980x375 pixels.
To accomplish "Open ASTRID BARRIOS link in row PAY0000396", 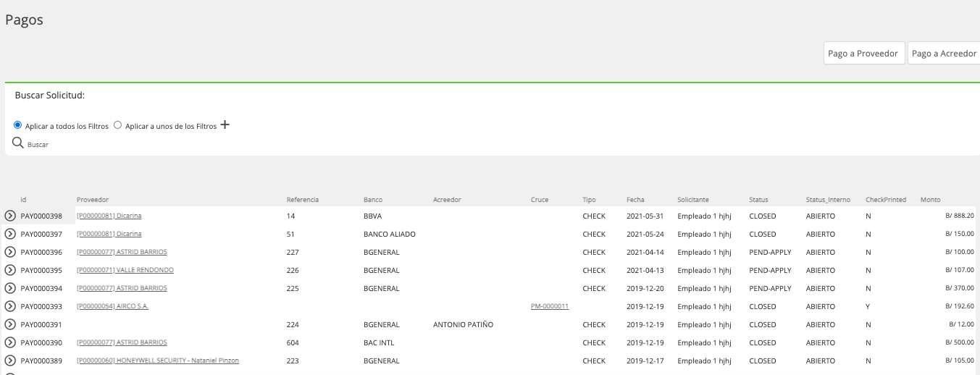I will [x=122, y=252].
